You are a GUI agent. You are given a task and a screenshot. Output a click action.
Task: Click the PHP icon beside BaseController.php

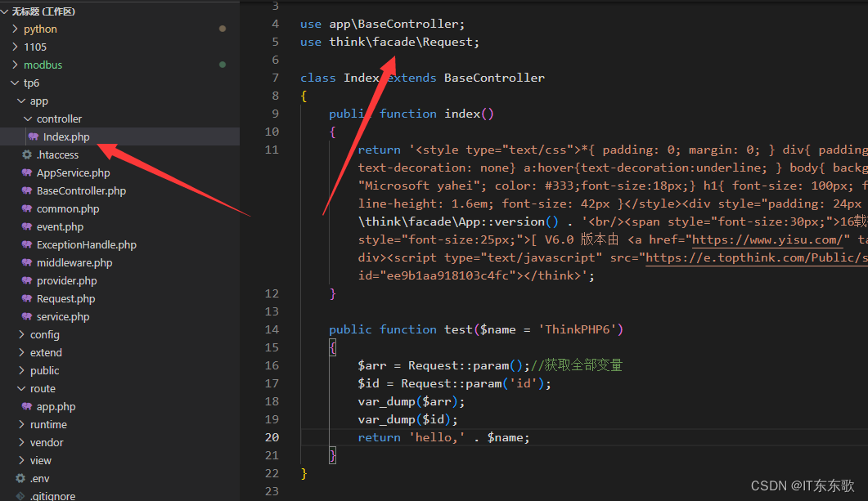[26, 190]
